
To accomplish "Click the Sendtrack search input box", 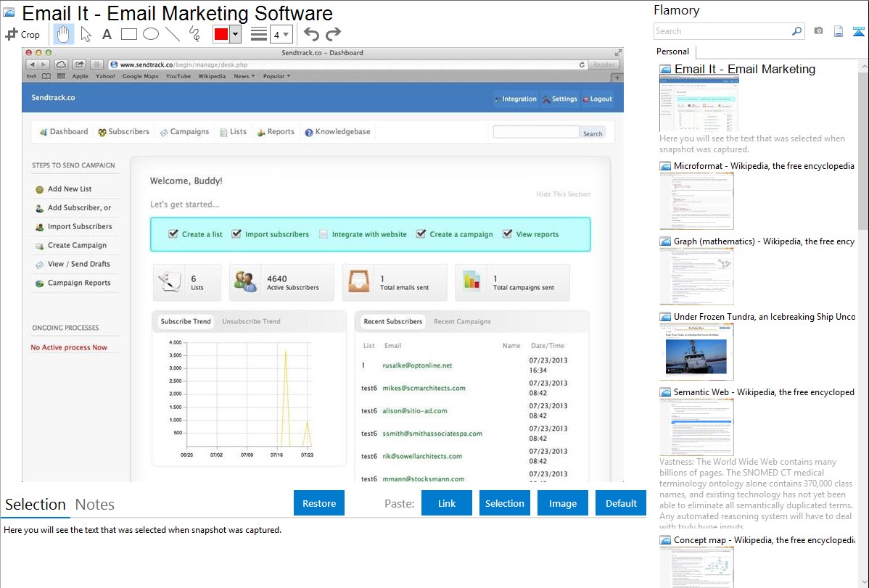I will click(x=536, y=132).
